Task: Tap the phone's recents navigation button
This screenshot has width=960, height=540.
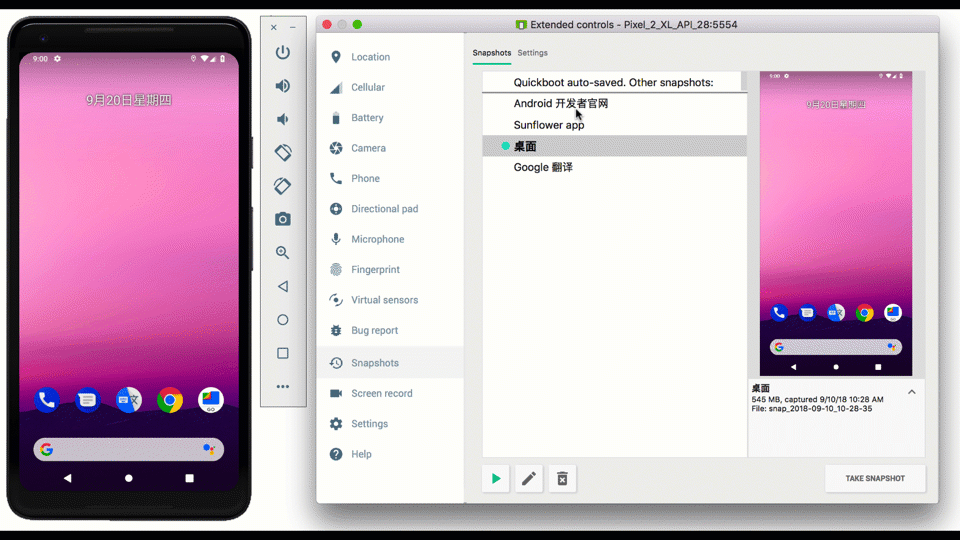Action: click(189, 478)
